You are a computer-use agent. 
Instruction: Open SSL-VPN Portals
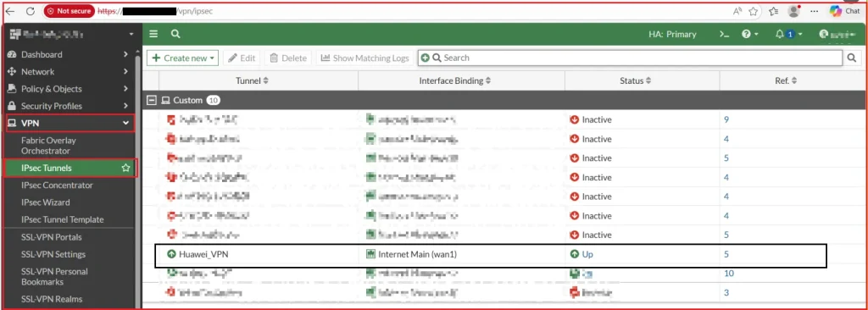click(52, 237)
